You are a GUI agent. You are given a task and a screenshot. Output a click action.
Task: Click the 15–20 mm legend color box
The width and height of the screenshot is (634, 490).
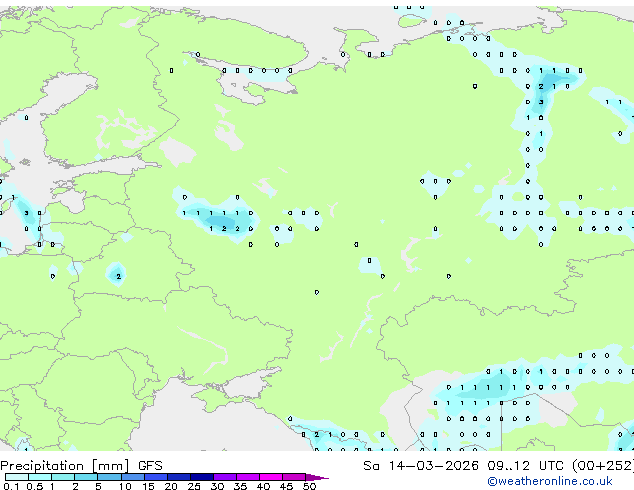pyautogui.click(x=156, y=477)
